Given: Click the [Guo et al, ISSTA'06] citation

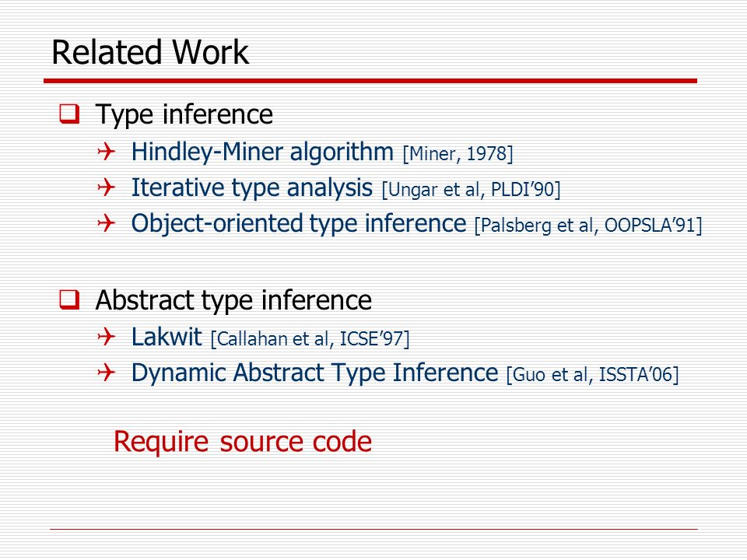Looking at the screenshot, I should [593, 375].
